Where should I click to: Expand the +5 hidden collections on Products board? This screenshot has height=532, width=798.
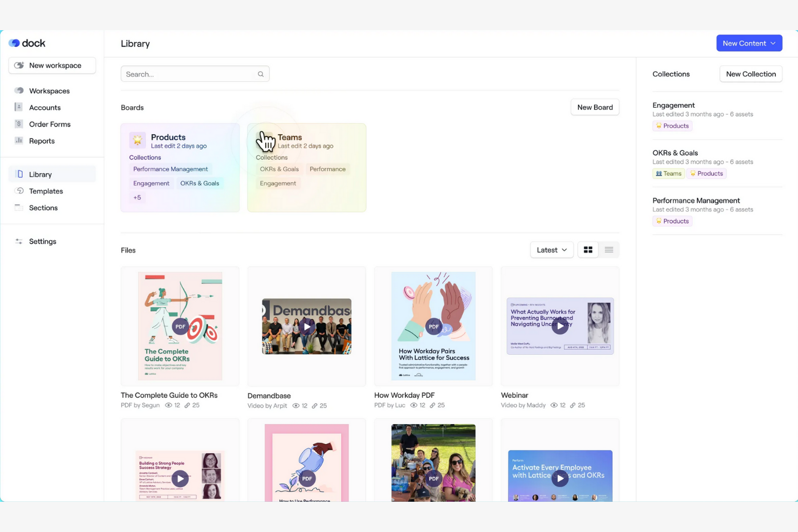(x=137, y=197)
